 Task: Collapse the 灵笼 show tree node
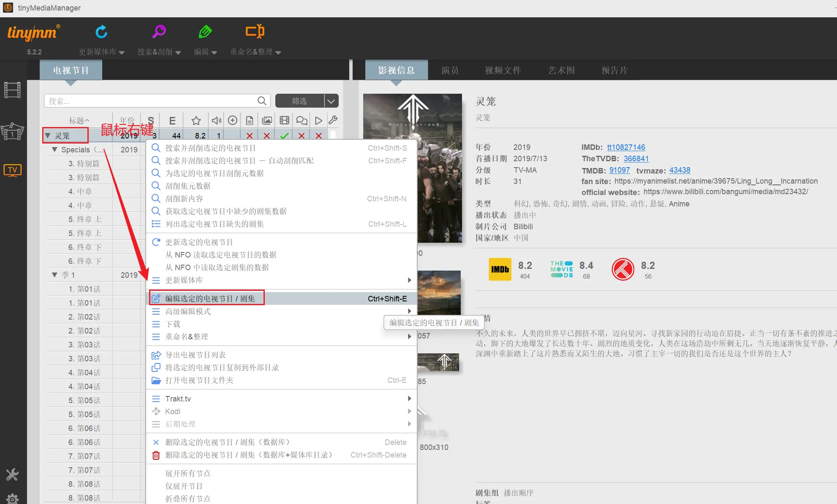[48, 135]
